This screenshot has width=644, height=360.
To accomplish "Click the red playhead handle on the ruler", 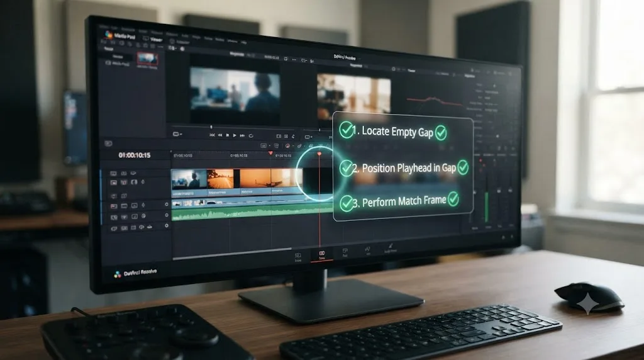I will pyautogui.click(x=319, y=154).
